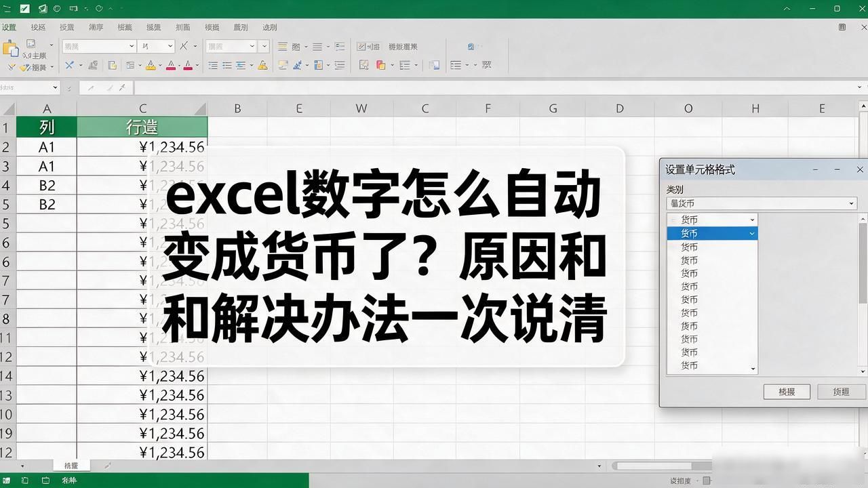Switch to the 设置 ribbon tab
The height and width of the screenshot is (488, 868).
click(9, 27)
